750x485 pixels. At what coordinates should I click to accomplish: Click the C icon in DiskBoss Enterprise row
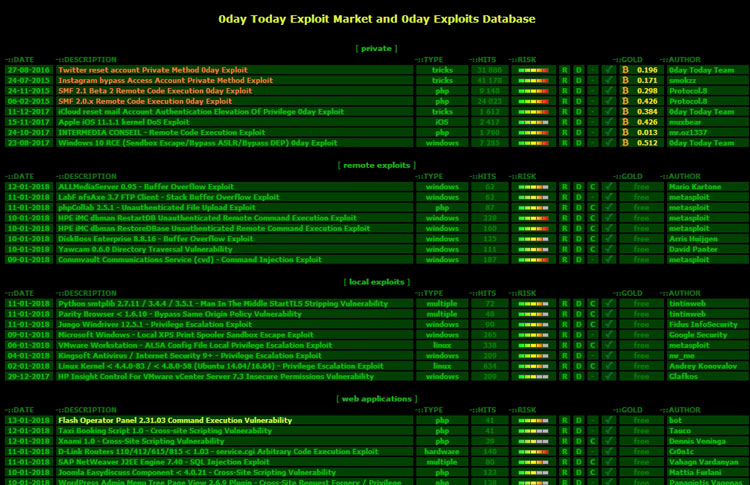click(x=593, y=239)
